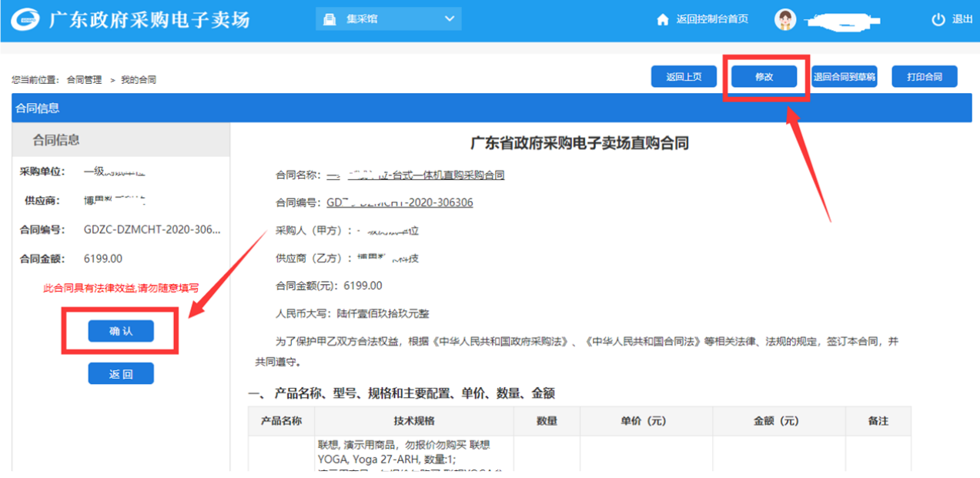Click the home icon in the header
The height and width of the screenshot is (478, 980).
(662, 20)
